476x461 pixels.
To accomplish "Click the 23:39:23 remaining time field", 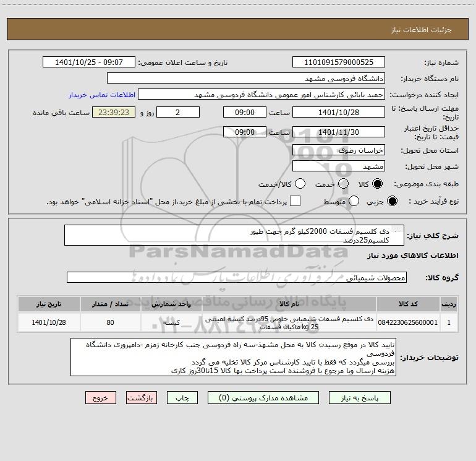I will click(114, 112).
